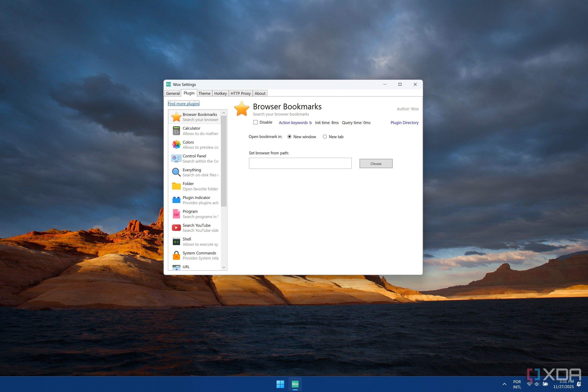Open Windows Start menu from taskbar
The width and height of the screenshot is (588, 392).
280,384
